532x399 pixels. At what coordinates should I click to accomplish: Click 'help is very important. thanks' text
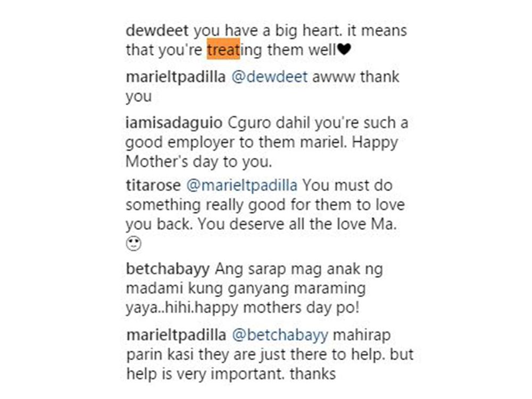point(231,374)
